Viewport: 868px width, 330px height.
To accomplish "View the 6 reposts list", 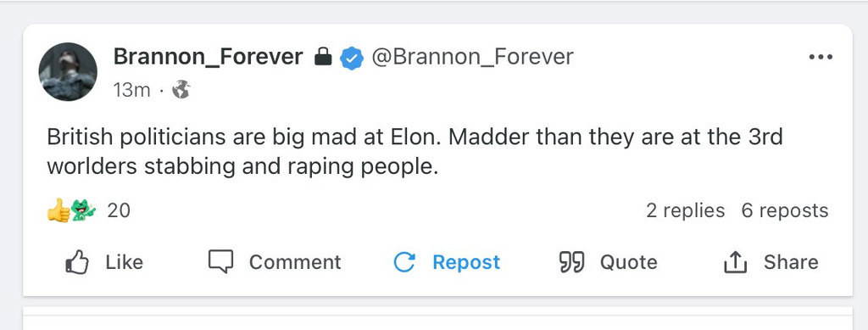I will [785, 210].
